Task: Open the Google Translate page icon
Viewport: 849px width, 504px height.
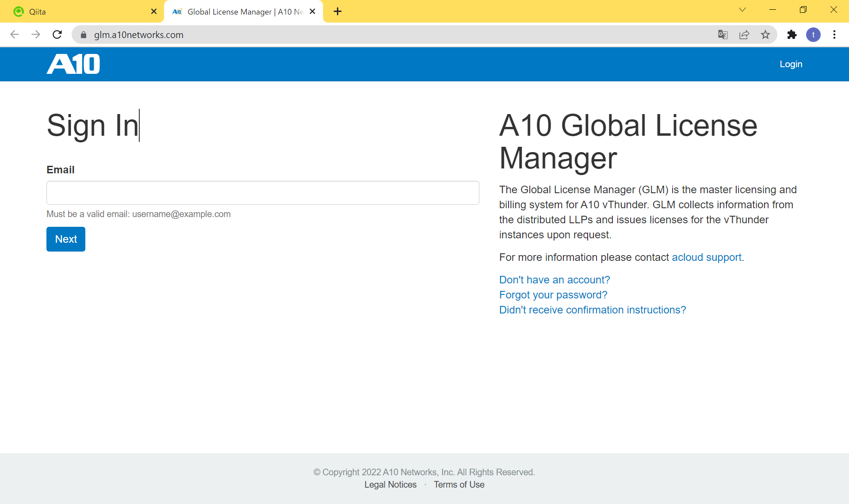Action: coord(723,34)
